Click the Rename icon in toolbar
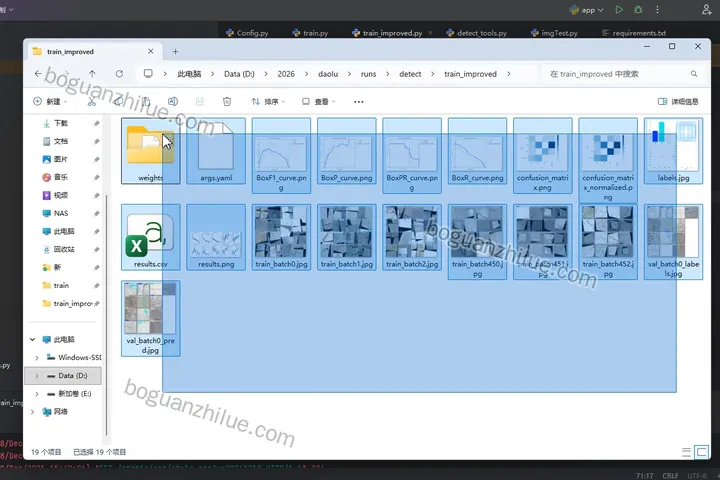 [x=173, y=102]
